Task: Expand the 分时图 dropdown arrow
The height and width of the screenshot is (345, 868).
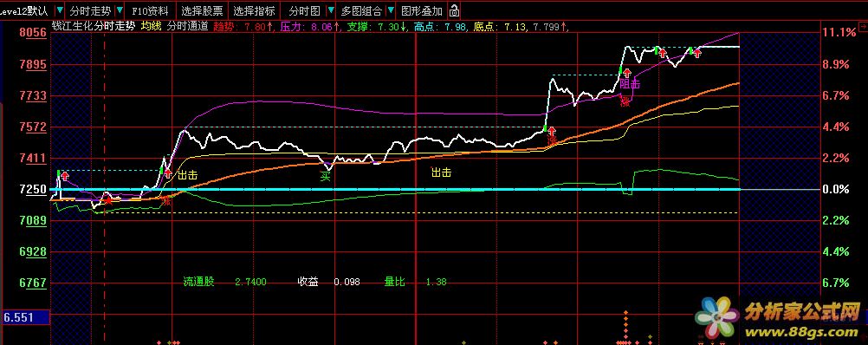Action: 331,10
